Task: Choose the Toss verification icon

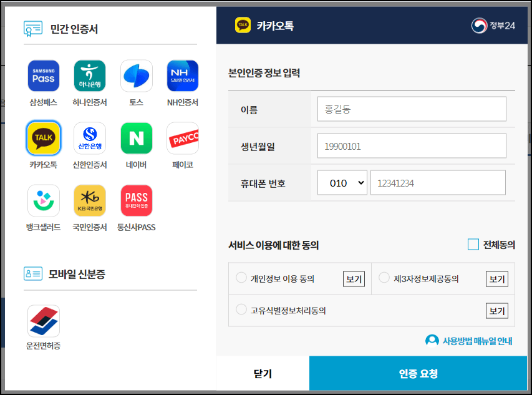Action: tap(136, 75)
